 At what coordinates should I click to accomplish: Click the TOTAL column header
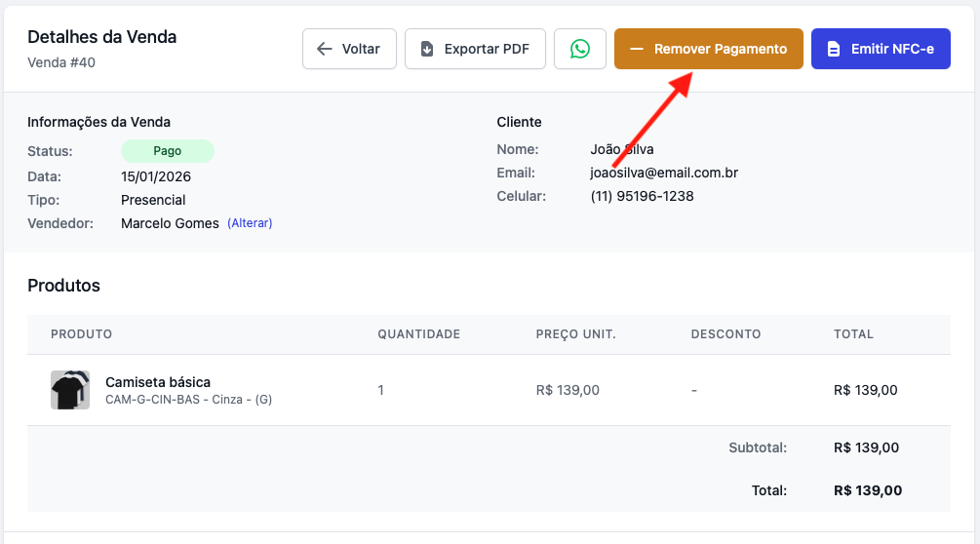(x=853, y=334)
